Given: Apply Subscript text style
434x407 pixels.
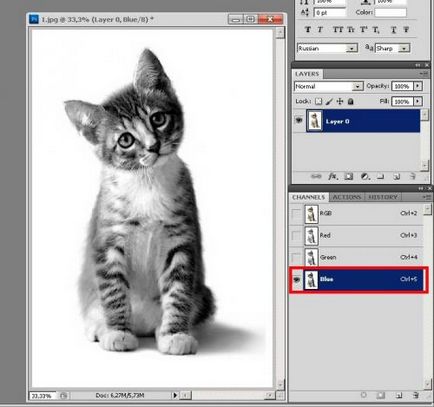Looking at the screenshot, I should click(376, 30).
